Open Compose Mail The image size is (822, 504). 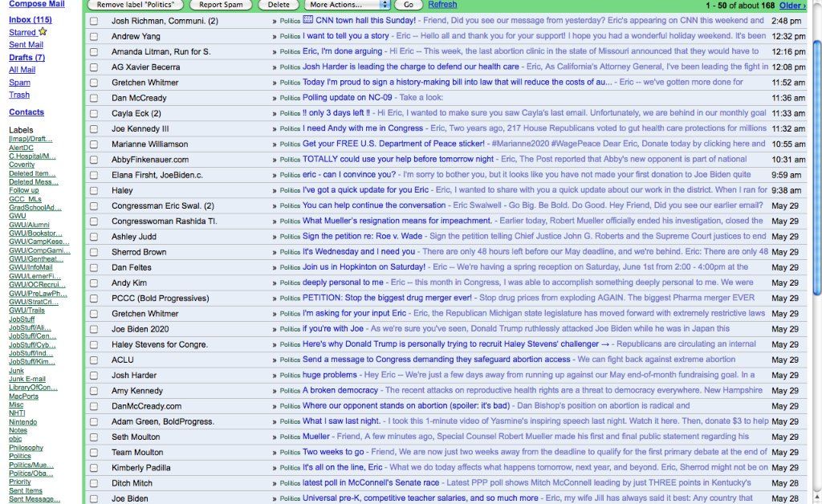37,4
